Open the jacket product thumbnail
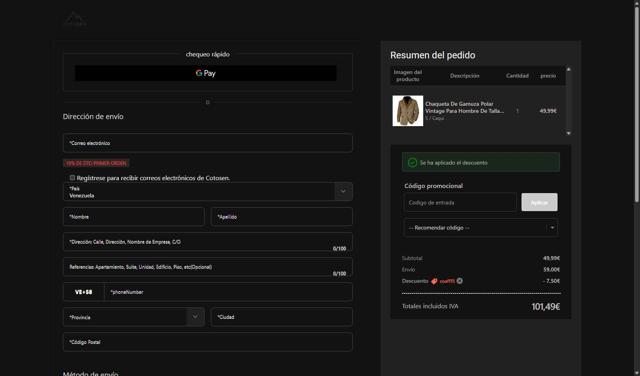The height and width of the screenshot is (376, 640). click(408, 111)
